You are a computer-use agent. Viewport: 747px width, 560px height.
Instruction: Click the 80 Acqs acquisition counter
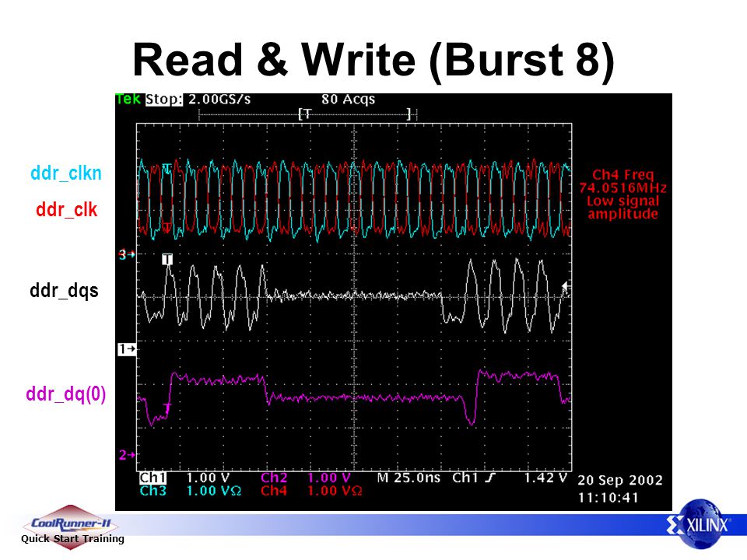[x=348, y=99]
